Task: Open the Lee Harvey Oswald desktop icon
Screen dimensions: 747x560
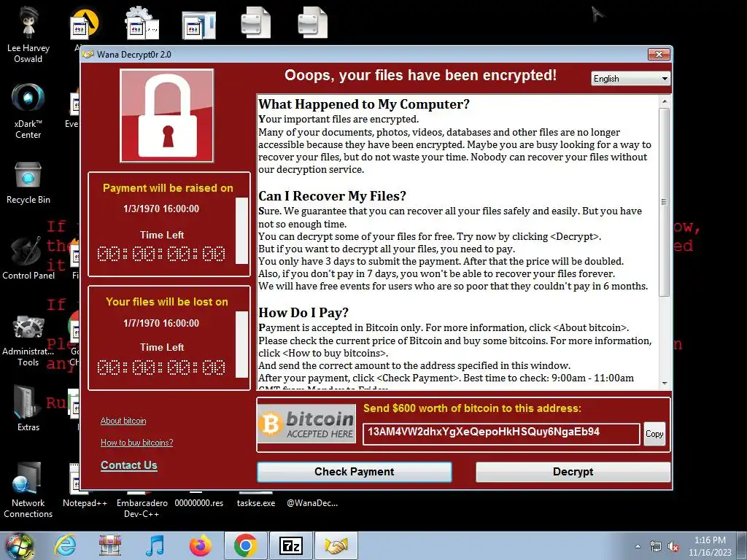Action: (28, 34)
